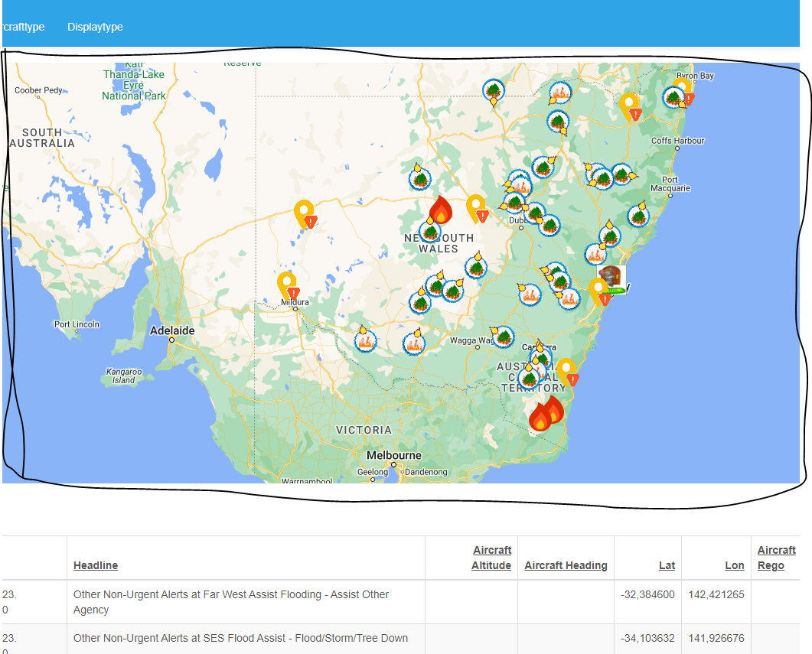Click the grass fire marker west of Wagga Wagga
The height and width of the screenshot is (654, 812).
pos(415,344)
